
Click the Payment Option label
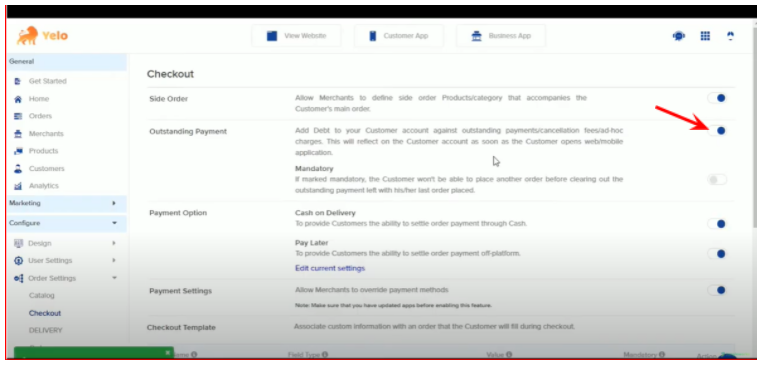[x=178, y=213]
